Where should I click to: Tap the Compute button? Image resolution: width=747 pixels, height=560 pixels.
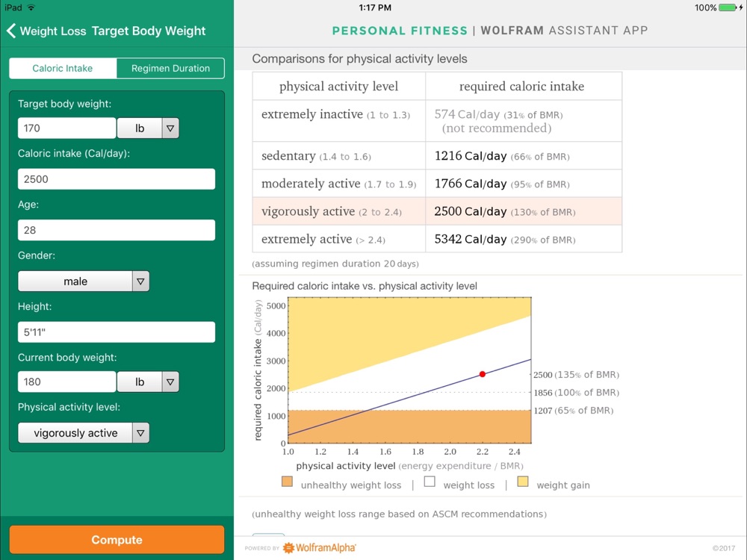[117, 540]
